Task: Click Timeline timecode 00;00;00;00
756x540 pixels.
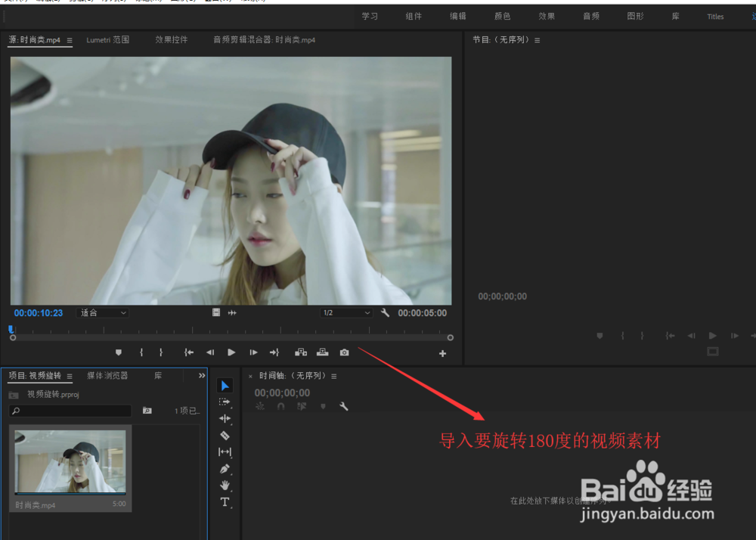Action: [282, 393]
